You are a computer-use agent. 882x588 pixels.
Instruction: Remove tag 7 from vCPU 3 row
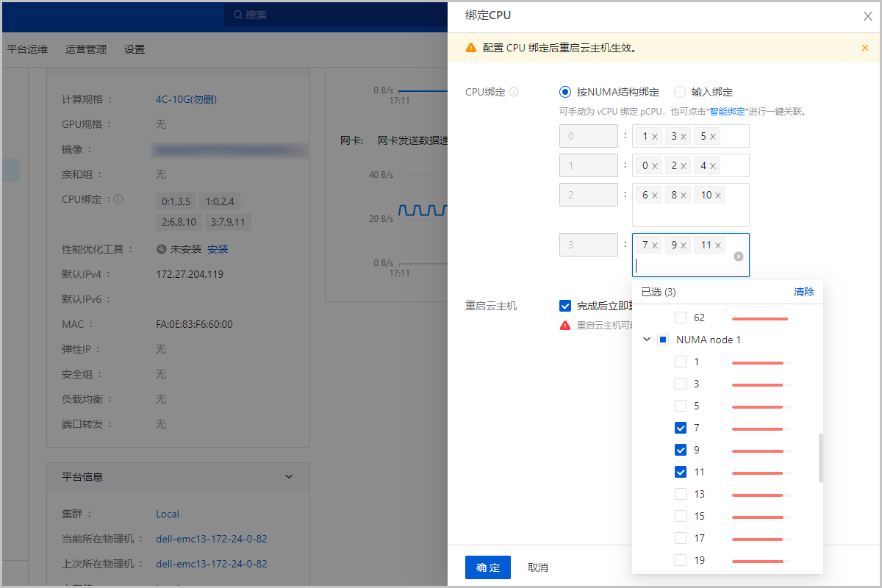(x=654, y=245)
